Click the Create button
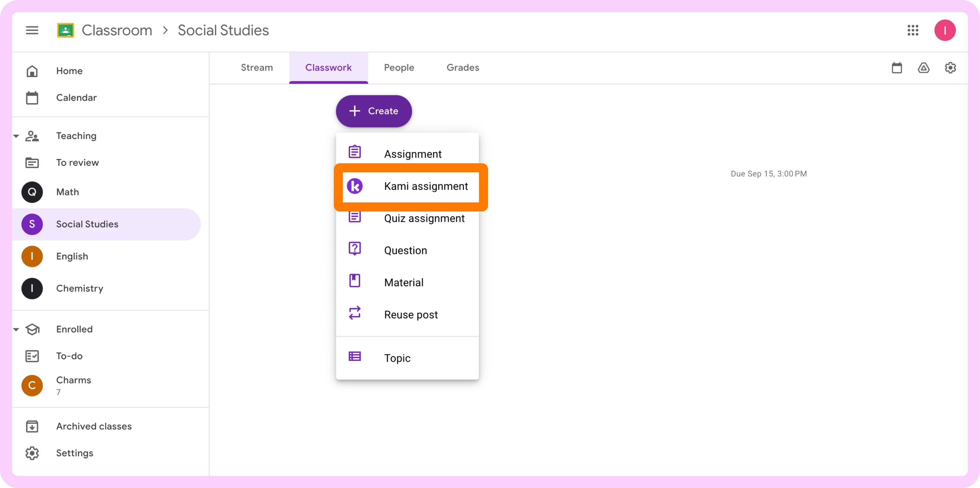This screenshot has height=488, width=980. [374, 111]
